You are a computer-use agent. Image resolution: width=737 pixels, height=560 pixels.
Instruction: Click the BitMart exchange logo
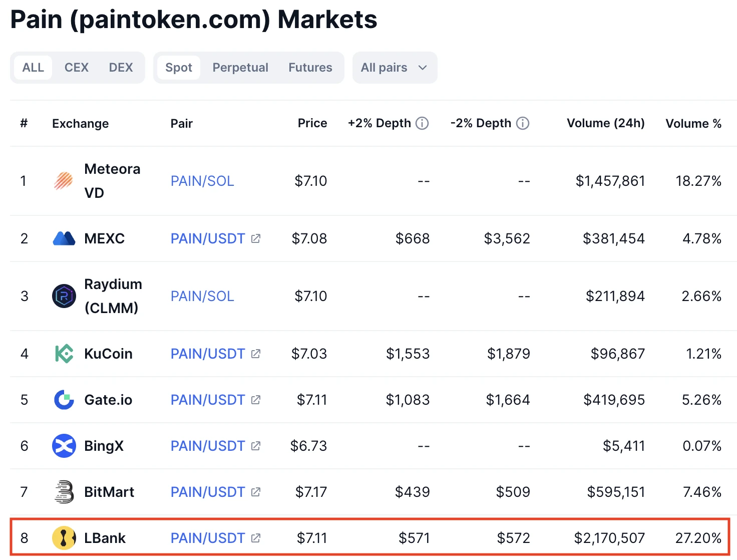[x=64, y=492]
